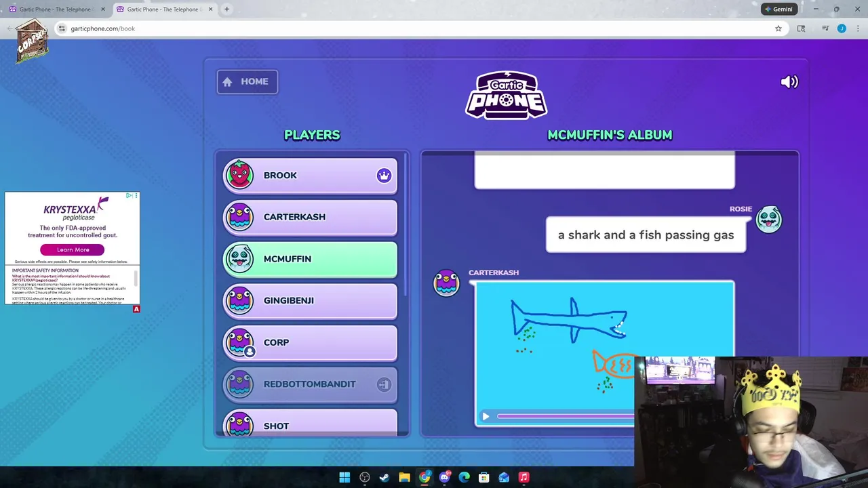Open Steam from the taskbar
Screen dimensions: 868x488
(x=384, y=478)
